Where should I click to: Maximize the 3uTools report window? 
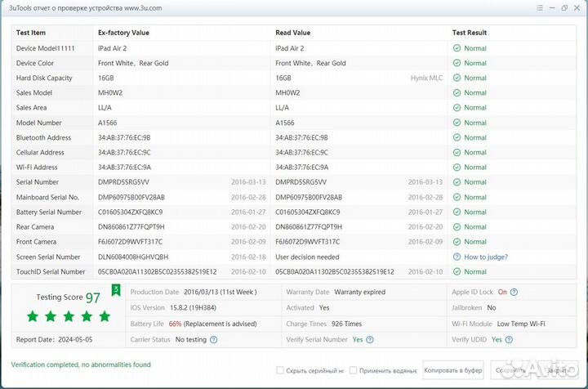564,8
